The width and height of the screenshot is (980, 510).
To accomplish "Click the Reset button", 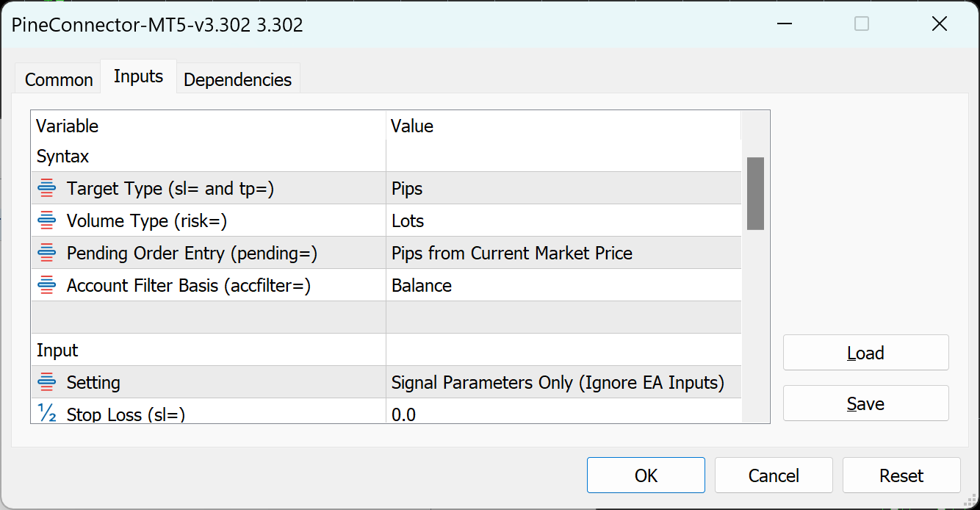I will 901,475.
